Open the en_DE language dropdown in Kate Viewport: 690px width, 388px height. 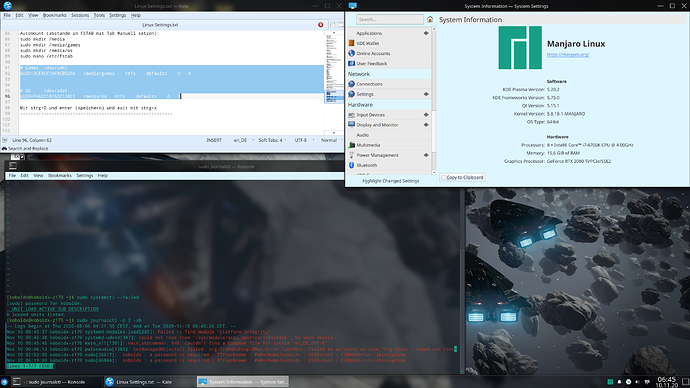[x=243, y=140]
